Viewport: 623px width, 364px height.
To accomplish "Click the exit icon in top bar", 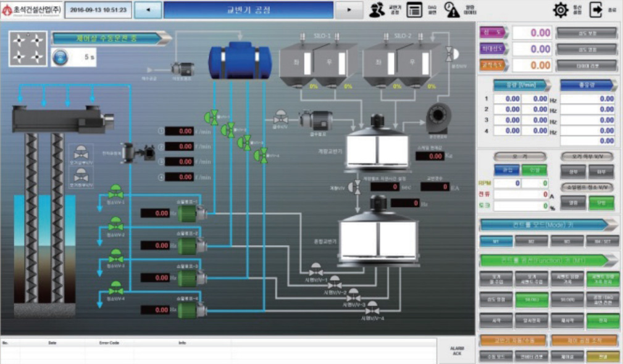I will 596,10.
